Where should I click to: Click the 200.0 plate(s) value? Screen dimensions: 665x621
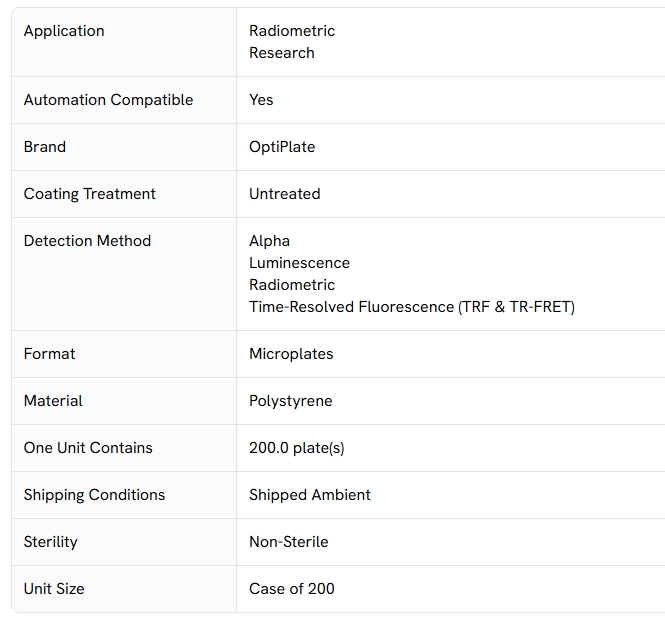click(x=296, y=448)
